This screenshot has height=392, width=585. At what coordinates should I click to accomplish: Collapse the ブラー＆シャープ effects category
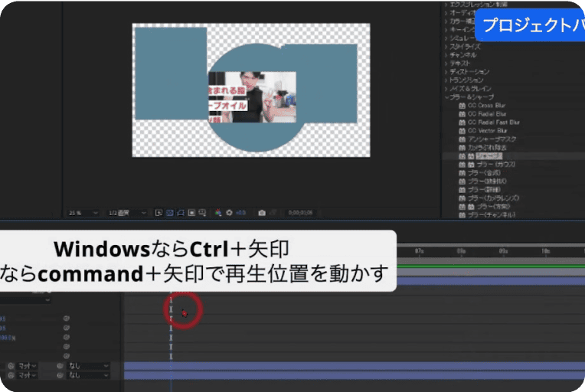[x=446, y=97]
